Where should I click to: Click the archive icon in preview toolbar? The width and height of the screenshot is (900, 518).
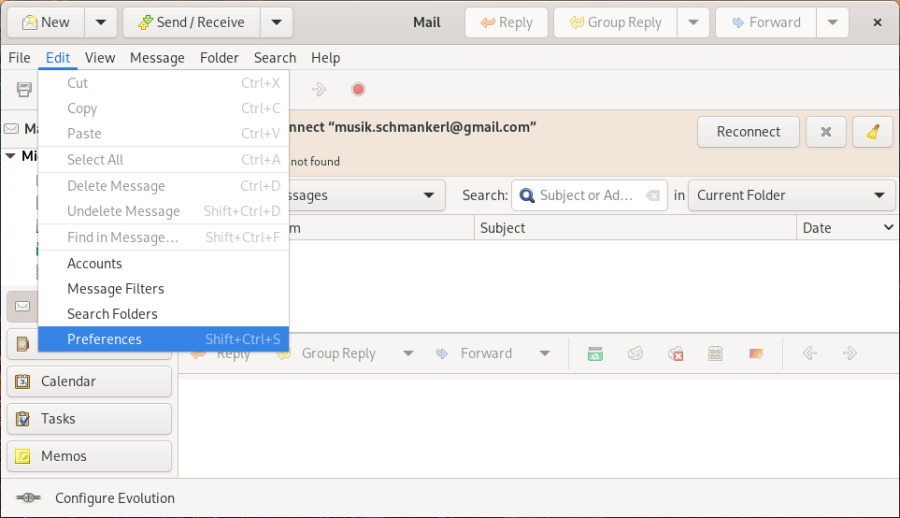(595, 354)
